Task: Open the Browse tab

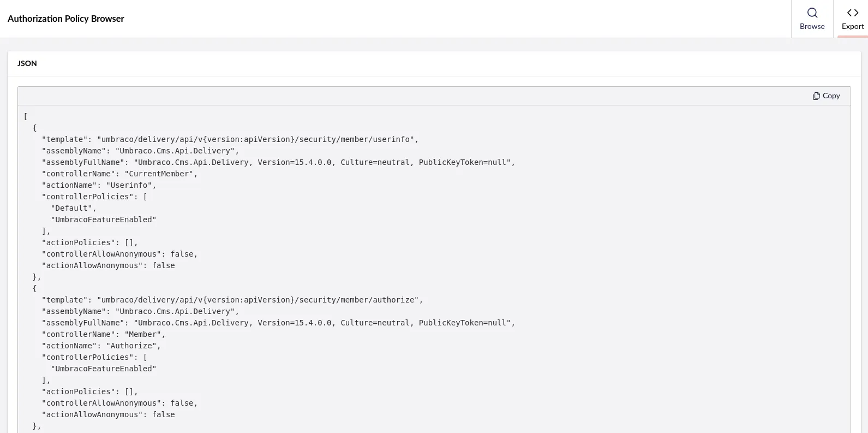Action: click(812, 19)
